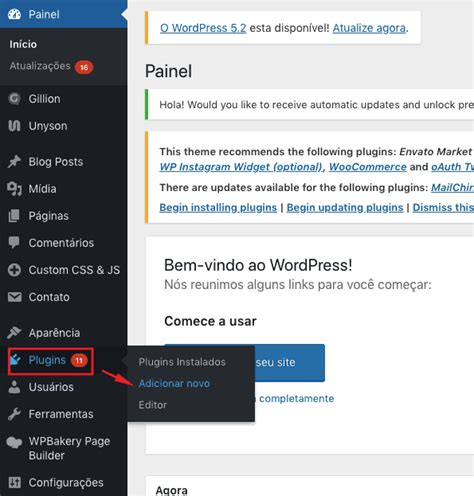Open Atualizações in the sidebar

pos(40,66)
